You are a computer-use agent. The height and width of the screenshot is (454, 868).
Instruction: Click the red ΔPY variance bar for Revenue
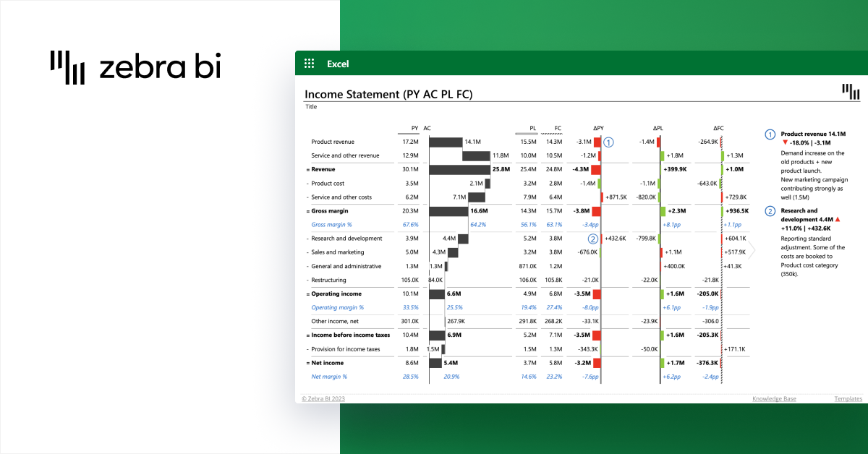click(596, 169)
